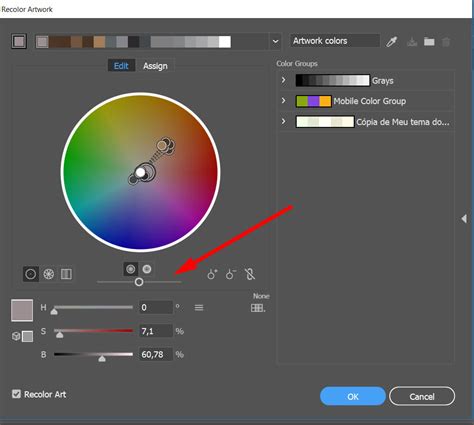
Task: Click the saturation S slider track
Action: click(x=93, y=331)
